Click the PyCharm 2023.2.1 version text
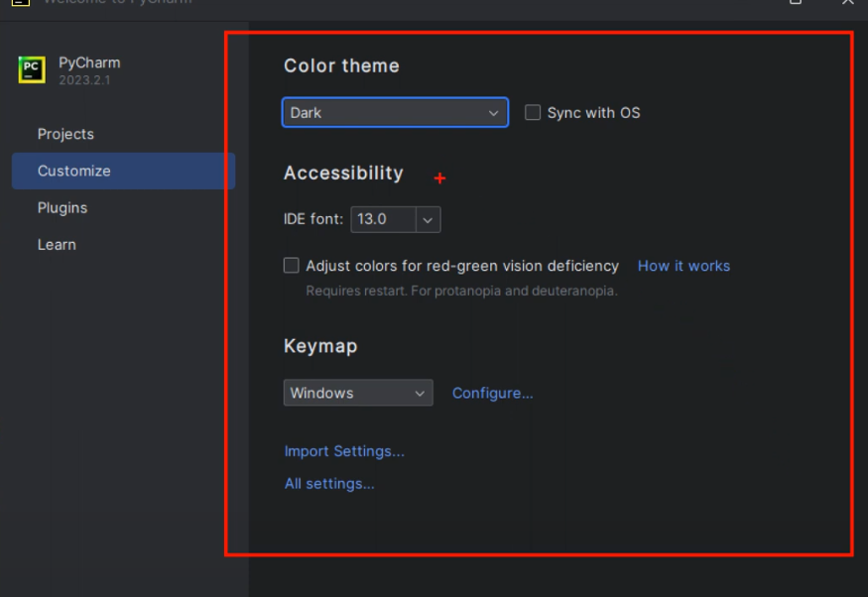Image resolution: width=868 pixels, height=597 pixels. pos(84,80)
